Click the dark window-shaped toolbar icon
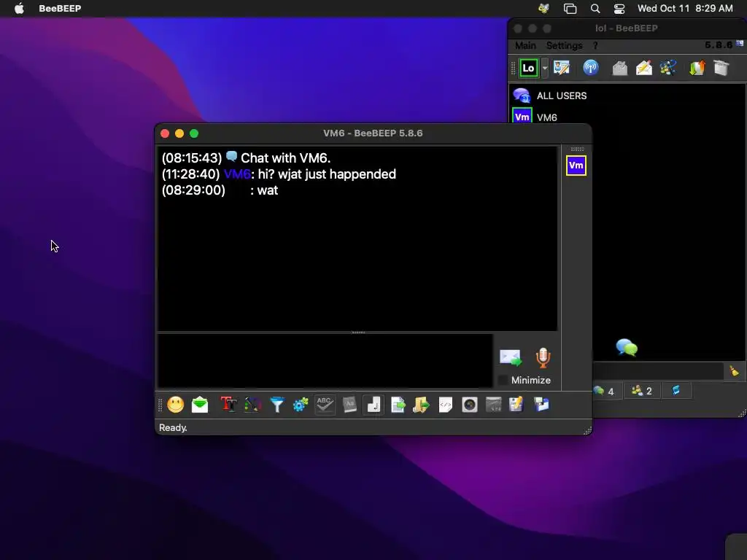Image resolution: width=747 pixels, height=560 pixels. tap(494, 405)
